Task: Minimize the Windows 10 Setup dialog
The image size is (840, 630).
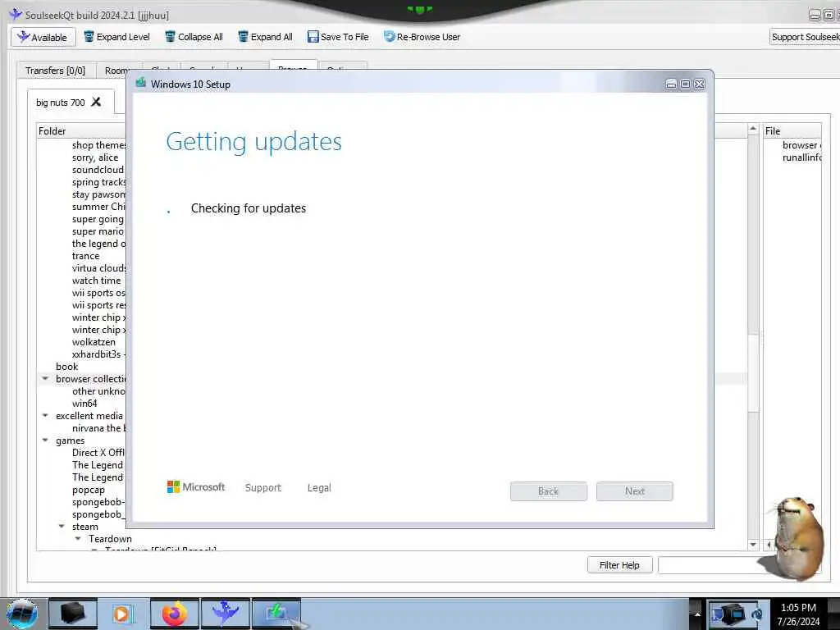Action: coord(671,84)
